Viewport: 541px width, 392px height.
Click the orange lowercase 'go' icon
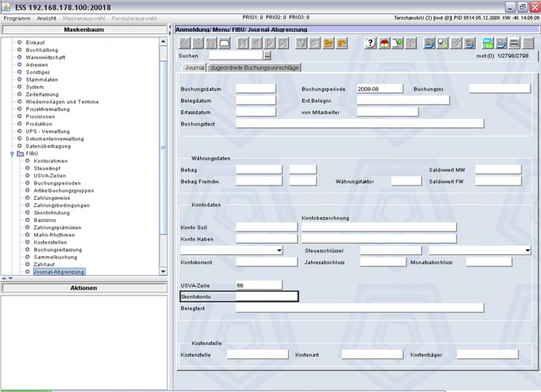(341, 43)
